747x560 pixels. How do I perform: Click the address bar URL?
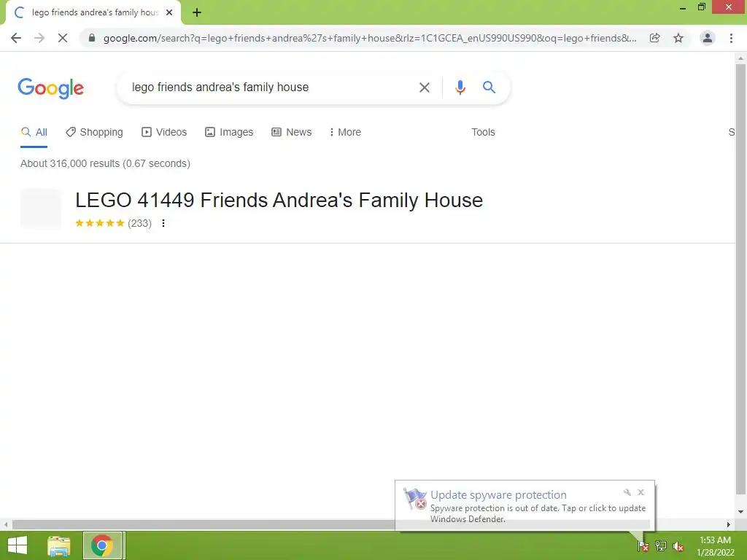click(x=370, y=38)
